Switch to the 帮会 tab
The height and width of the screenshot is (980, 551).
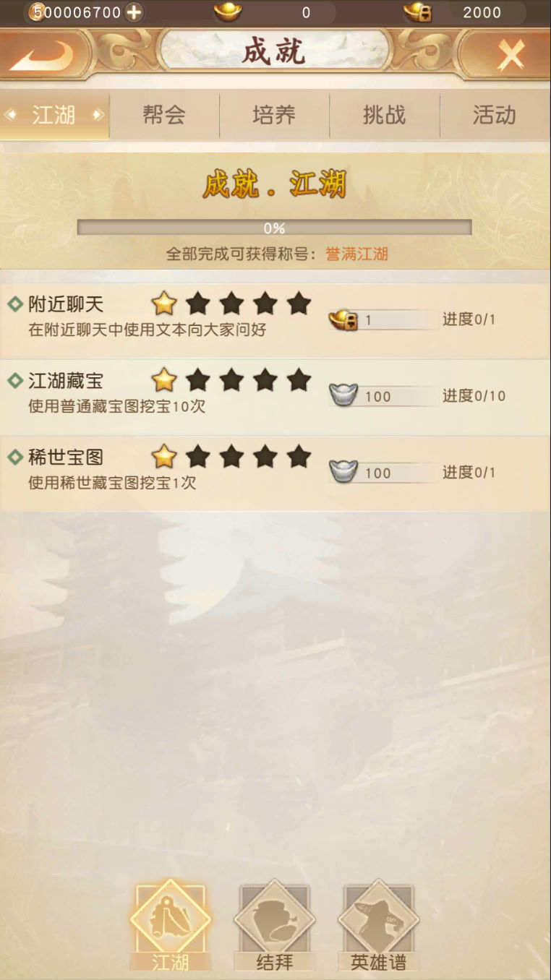coord(164,115)
